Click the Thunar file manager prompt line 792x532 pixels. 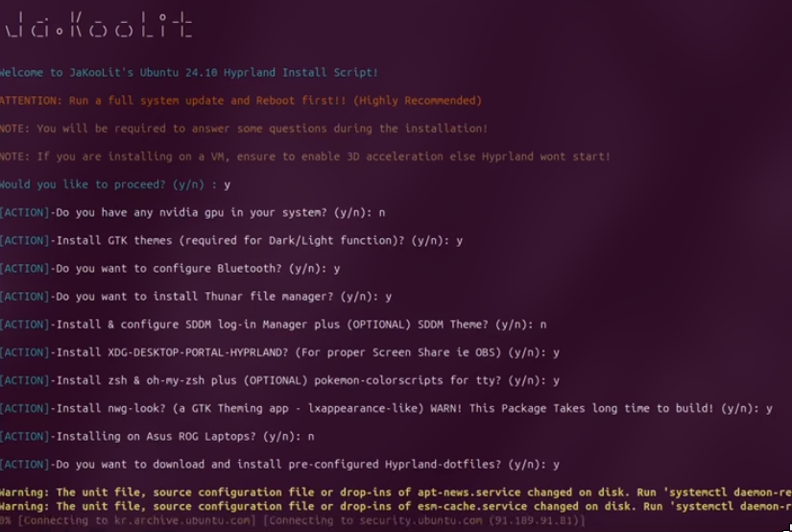tap(196, 297)
